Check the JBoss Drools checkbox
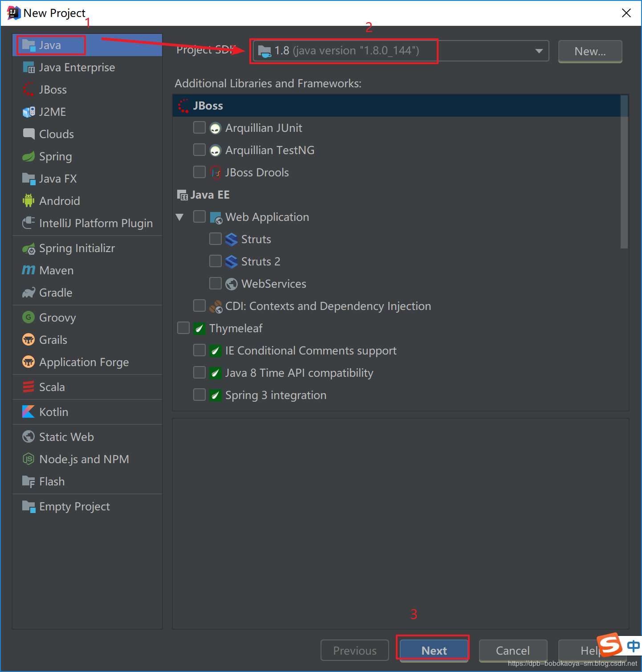 coord(199,172)
